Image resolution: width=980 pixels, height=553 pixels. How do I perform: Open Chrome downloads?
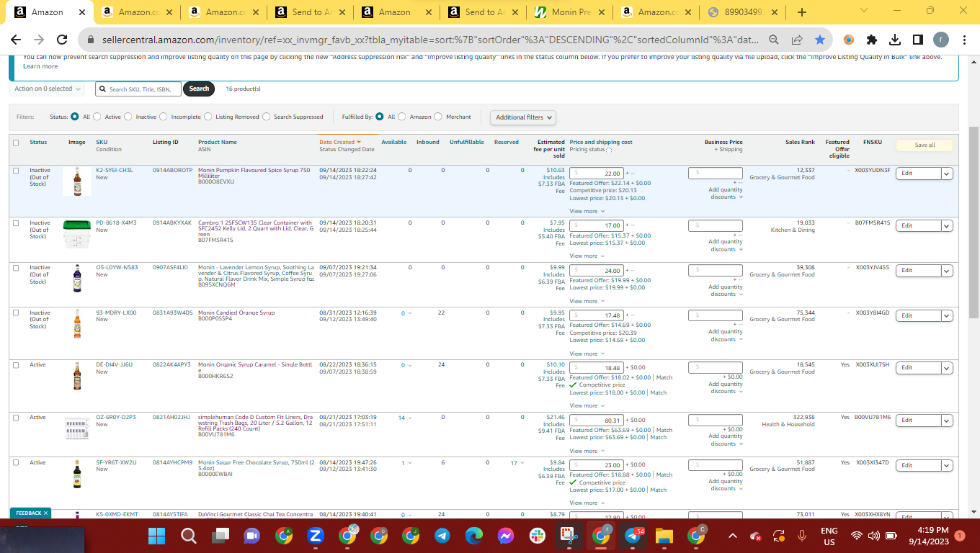tap(895, 40)
